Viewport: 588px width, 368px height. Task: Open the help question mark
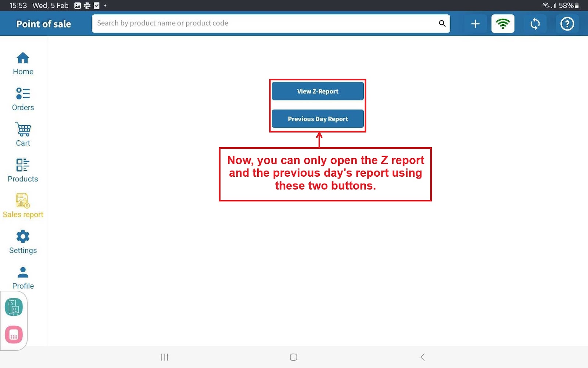(567, 24)
